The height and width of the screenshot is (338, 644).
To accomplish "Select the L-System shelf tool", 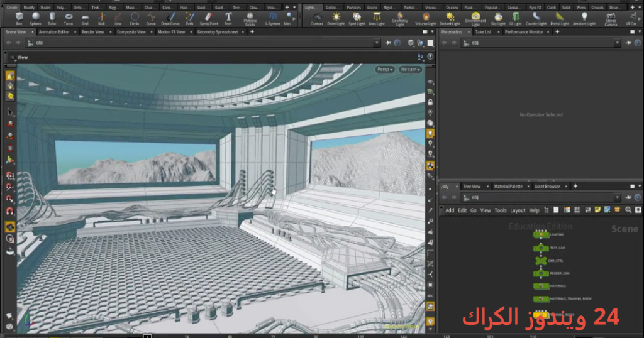I will click(x=273, y=18).
